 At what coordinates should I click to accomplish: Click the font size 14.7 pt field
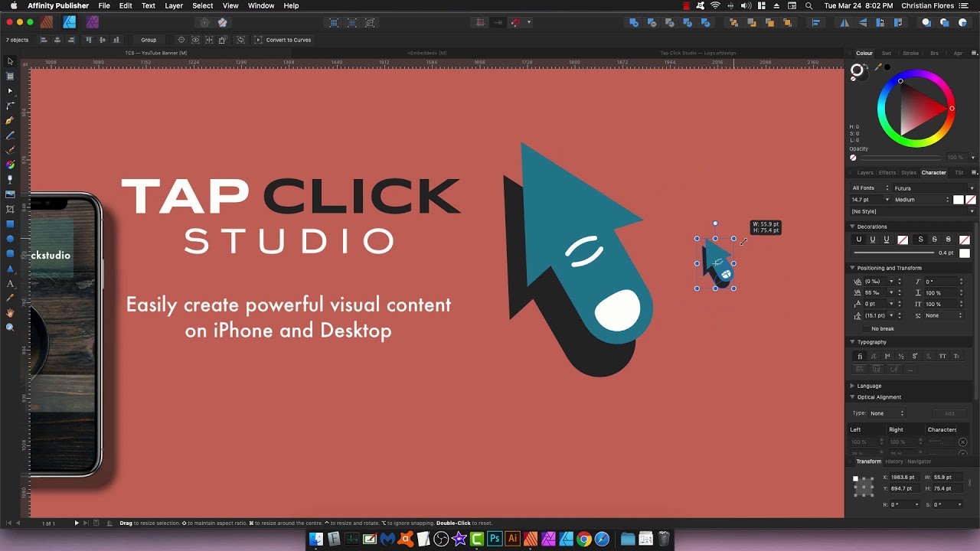867,200
